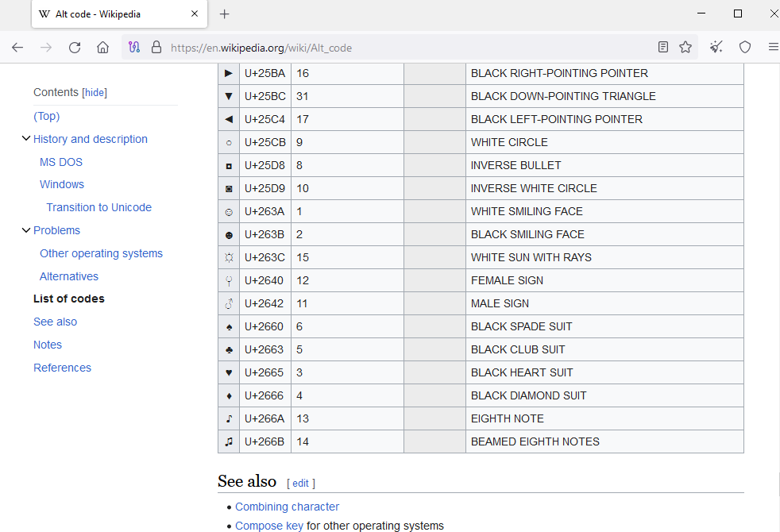Open the Combining character article
The height and width of the screenshot is (532, 780).
[x=287, y=507]
